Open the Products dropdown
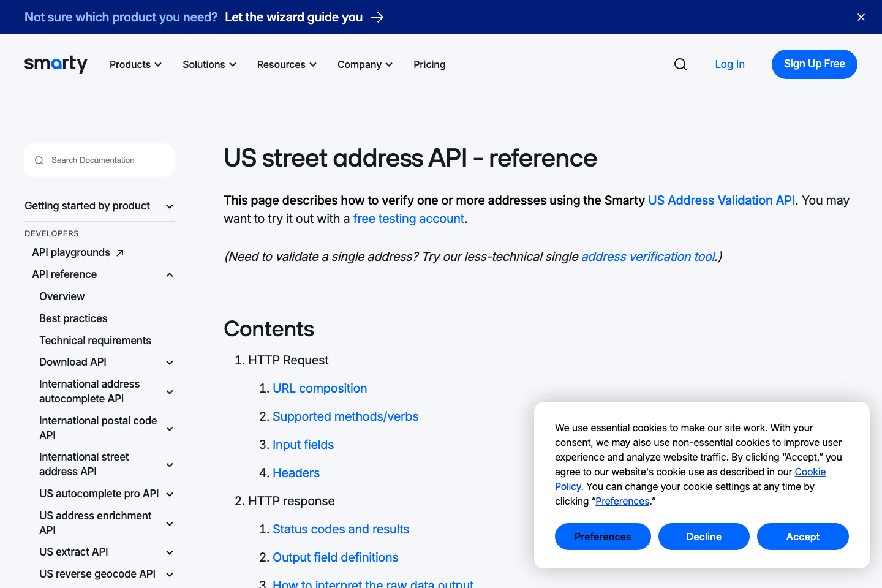Viewport: 882px width, 588px height. [x=135, y=64]
